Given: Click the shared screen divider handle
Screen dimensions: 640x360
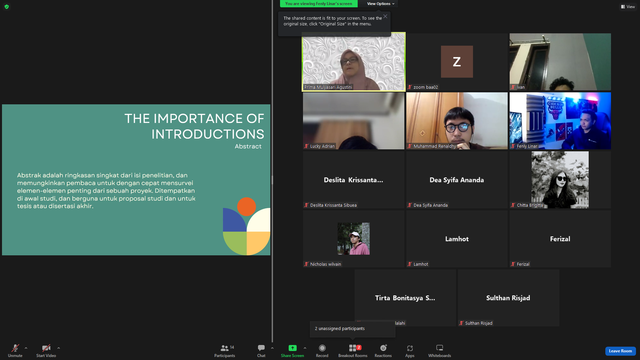Looking at the screenshot, I should pos(272,180).
